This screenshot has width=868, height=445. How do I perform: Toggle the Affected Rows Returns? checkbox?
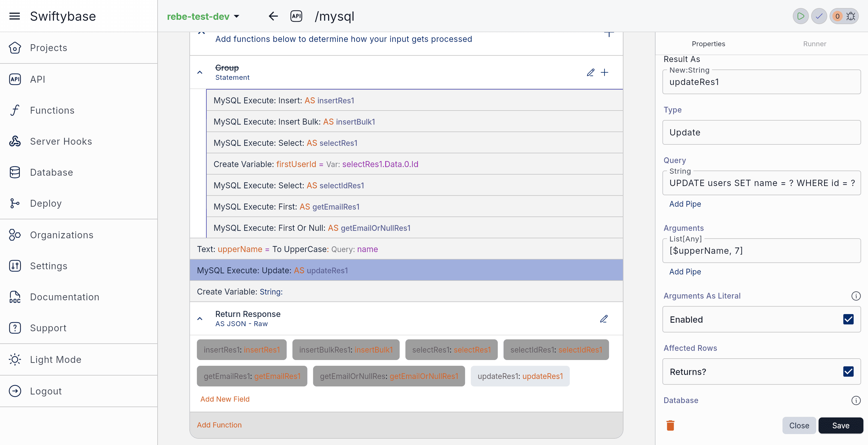coord(848,372)
